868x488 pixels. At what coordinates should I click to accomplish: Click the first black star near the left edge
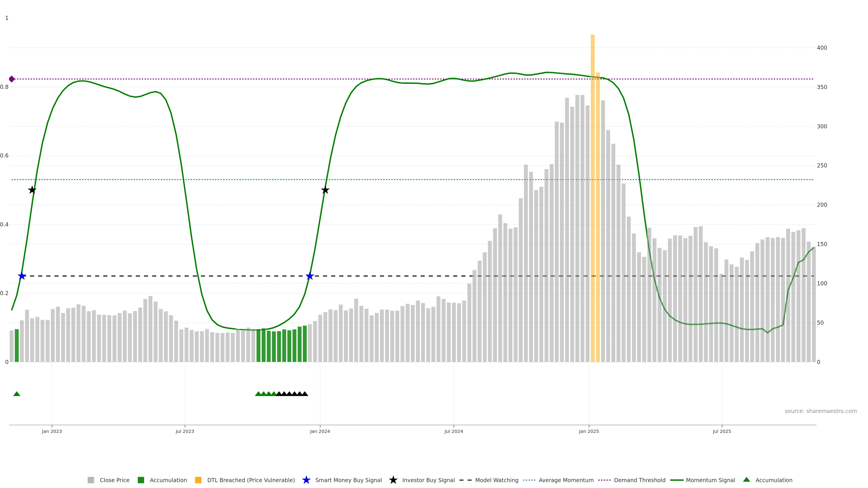32,190
